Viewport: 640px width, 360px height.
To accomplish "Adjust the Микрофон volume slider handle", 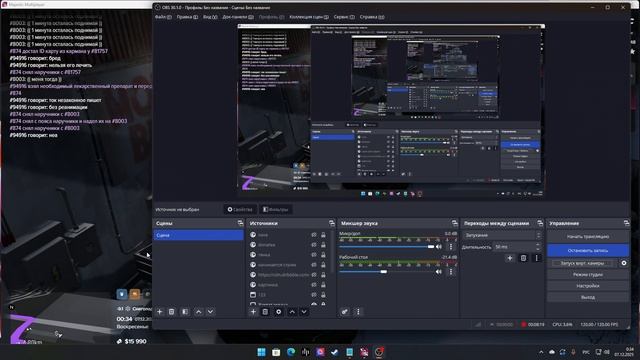I will coord(431,247).
